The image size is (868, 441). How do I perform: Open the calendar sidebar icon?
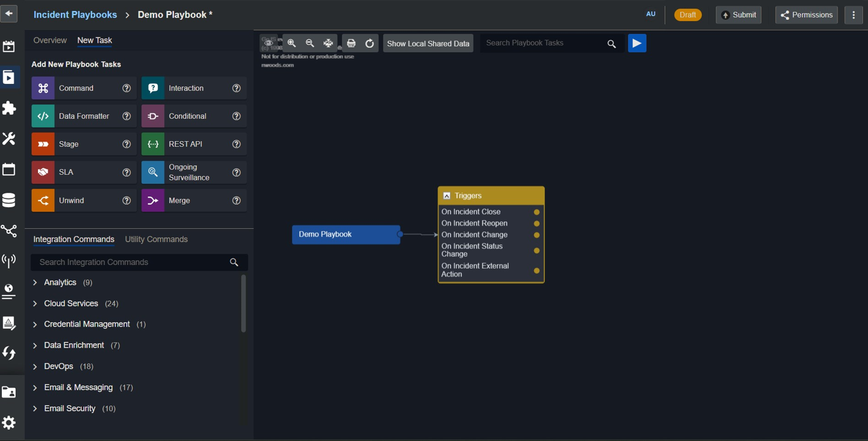9,169
